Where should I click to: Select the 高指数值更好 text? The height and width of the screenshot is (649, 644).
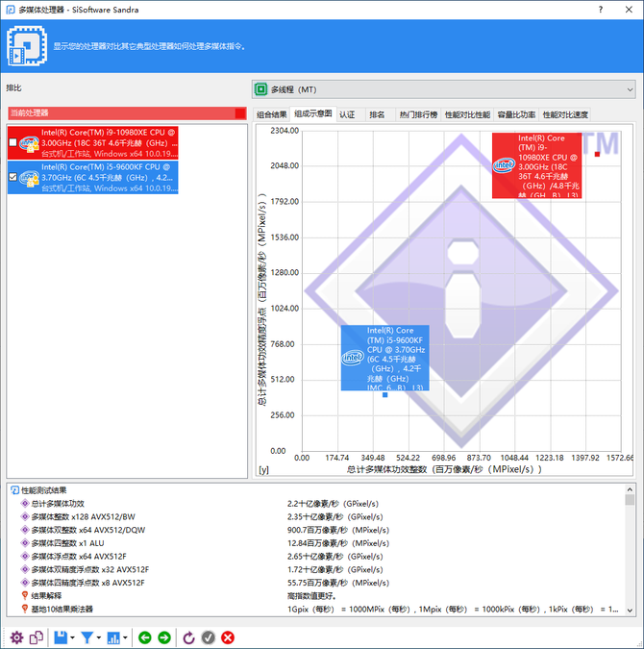[311, 596]
